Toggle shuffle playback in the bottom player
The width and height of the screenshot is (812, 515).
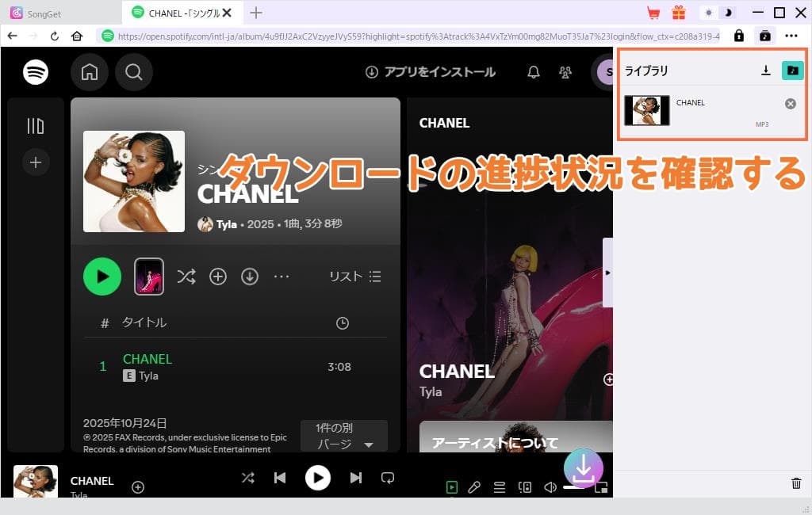tap(247, 478)
